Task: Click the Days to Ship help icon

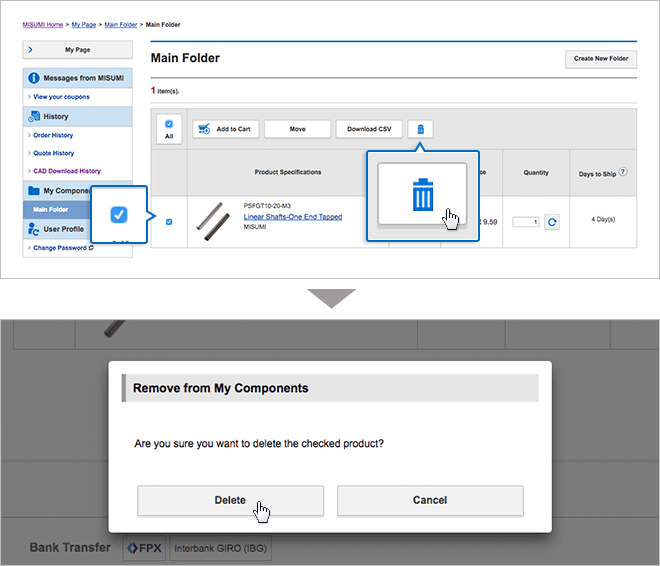Action: tap(622, 172)
